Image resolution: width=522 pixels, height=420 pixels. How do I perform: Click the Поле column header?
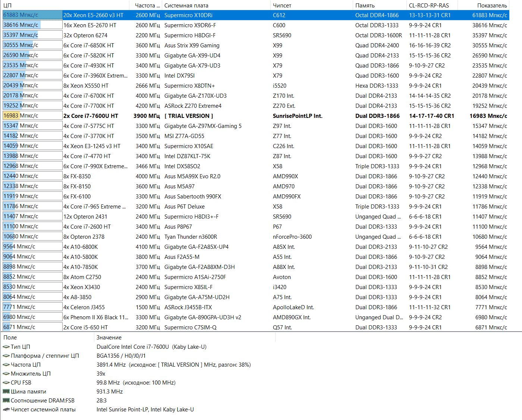tap(48, 338)
